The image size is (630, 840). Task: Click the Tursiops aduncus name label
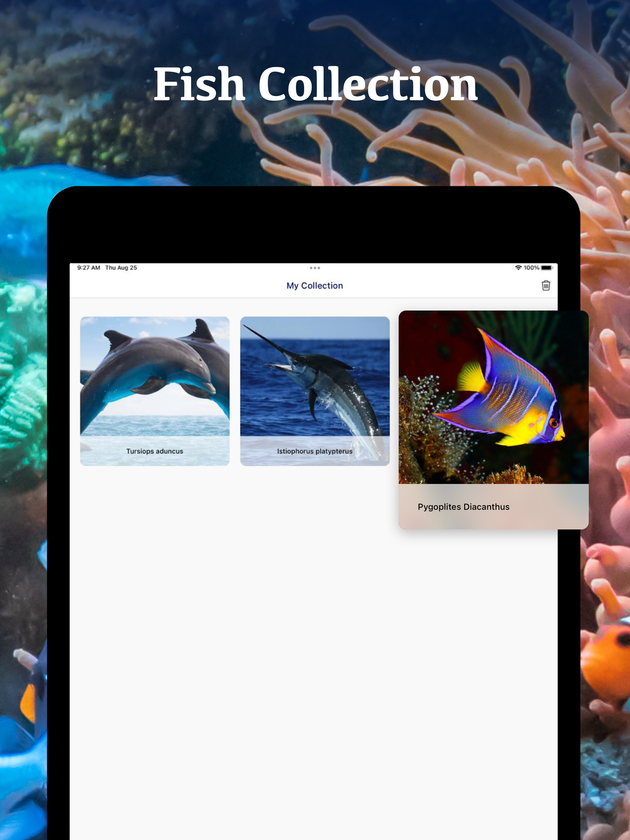[x=155, y=451]
